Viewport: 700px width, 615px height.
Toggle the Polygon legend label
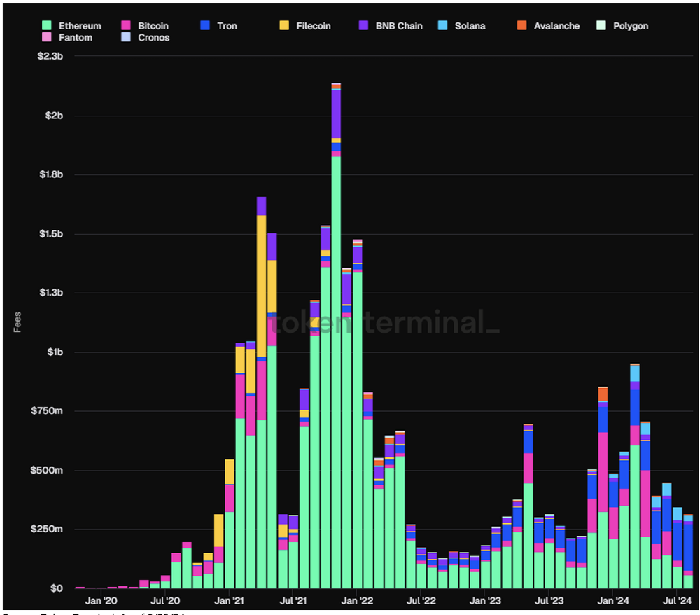click(x=631, y=26)
